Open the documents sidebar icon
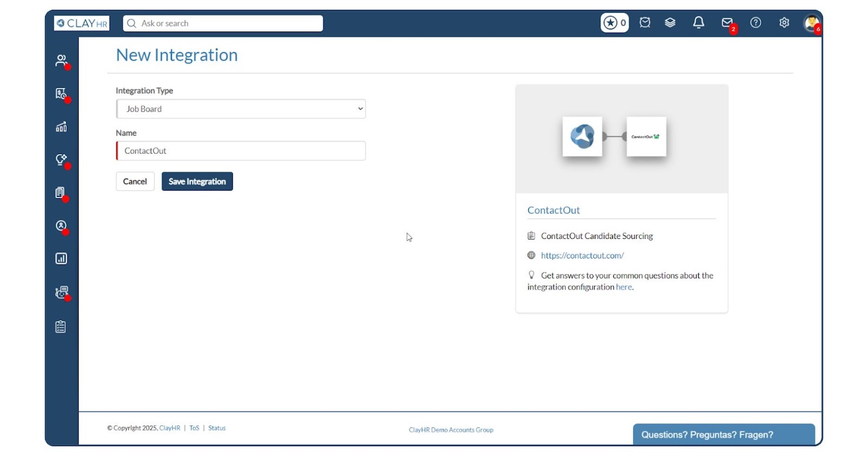 click(x=61, y=193)
